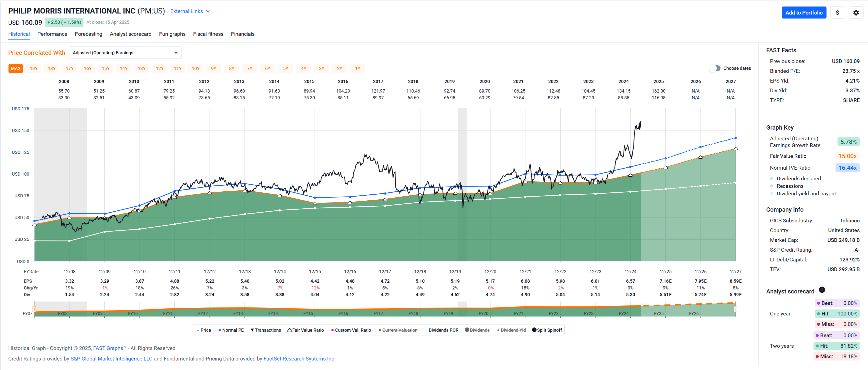The width and height of the screenshot is (868, 370).
Task: View the Financials tab
Action: coord(242,34)
